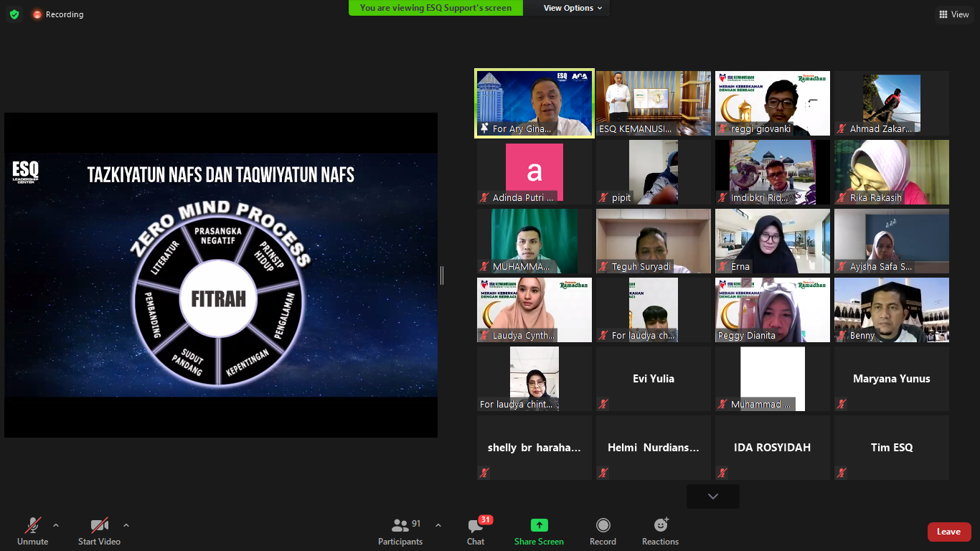The height and width of the screenshot is (551, 980).
Task: Expand audio options arrow next to Unmute
Action: [x=56, y=525]
